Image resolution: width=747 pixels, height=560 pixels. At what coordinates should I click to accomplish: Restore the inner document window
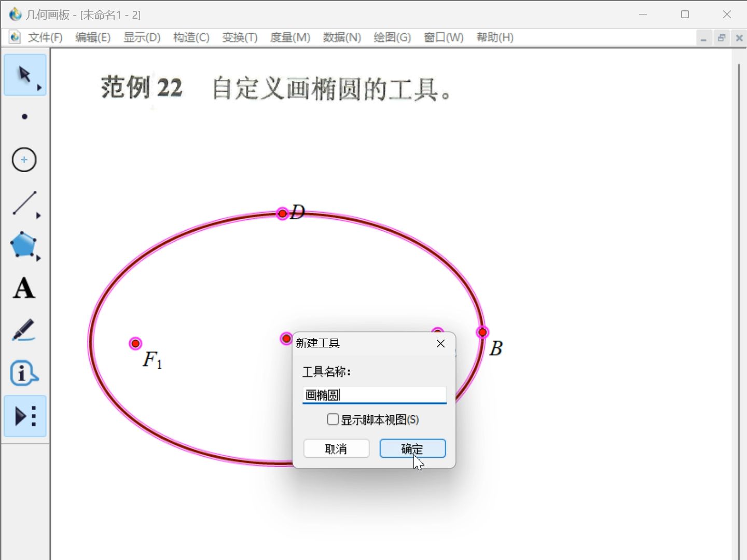coord(722,38)
